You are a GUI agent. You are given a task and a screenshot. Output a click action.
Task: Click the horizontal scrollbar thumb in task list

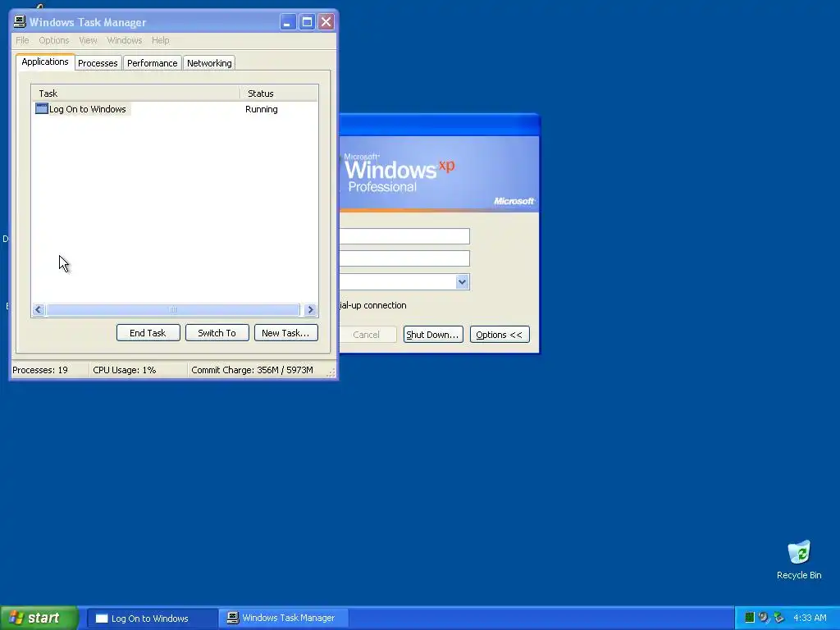click(173, 309)
